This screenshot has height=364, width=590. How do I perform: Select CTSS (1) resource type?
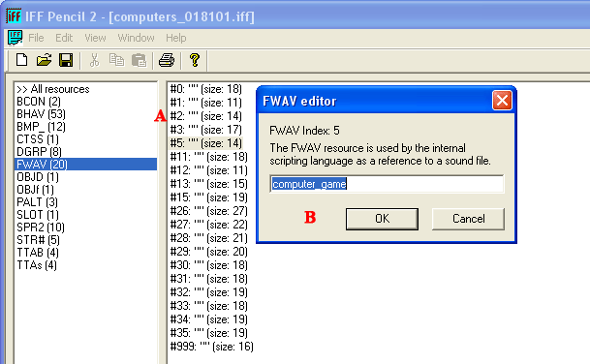[86, 139]
